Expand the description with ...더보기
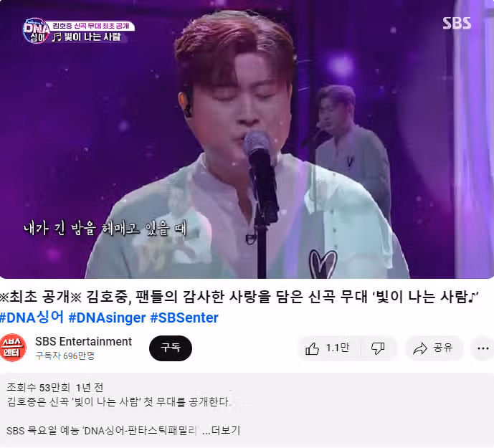This screenshot has width=494, height=448. [x=221, y=430]
